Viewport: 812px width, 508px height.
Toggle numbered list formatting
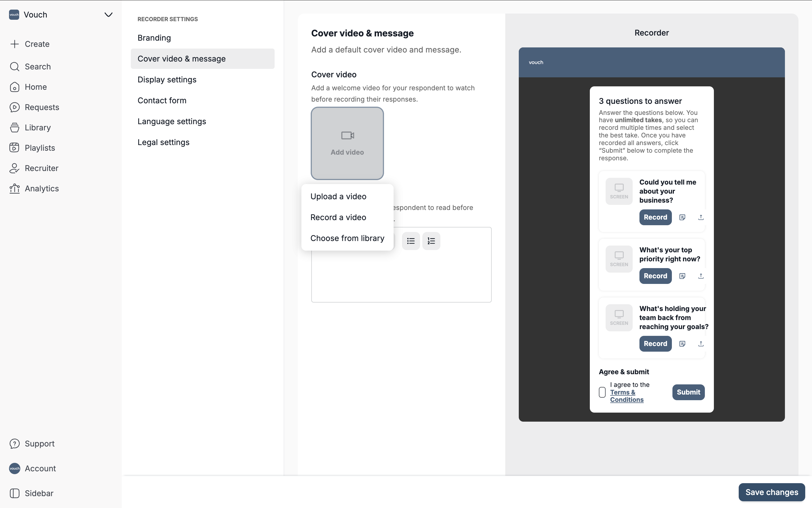431,241
